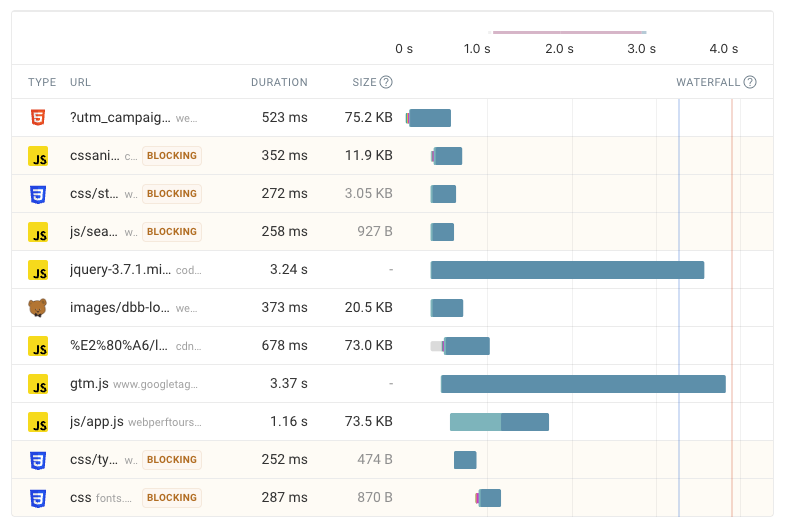Viewport: 785px width, 525px height.
Task: Click the jquery waterfall timing bar
Action: 567,270
